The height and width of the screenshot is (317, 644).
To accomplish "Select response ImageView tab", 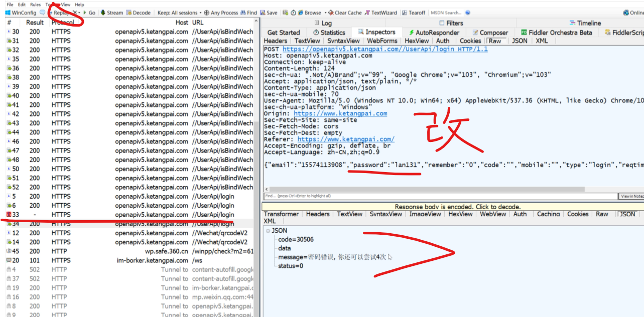I will pyautogui.click(x=425, y=214).
